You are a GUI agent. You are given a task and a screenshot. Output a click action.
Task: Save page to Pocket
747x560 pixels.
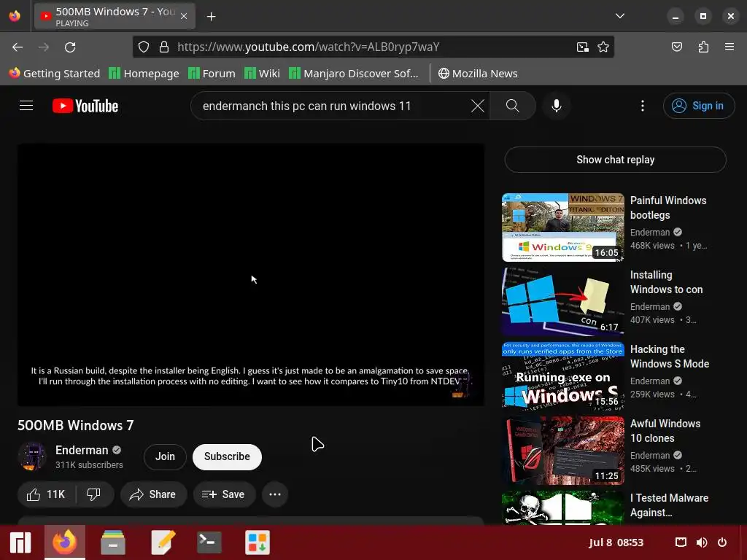676,47
